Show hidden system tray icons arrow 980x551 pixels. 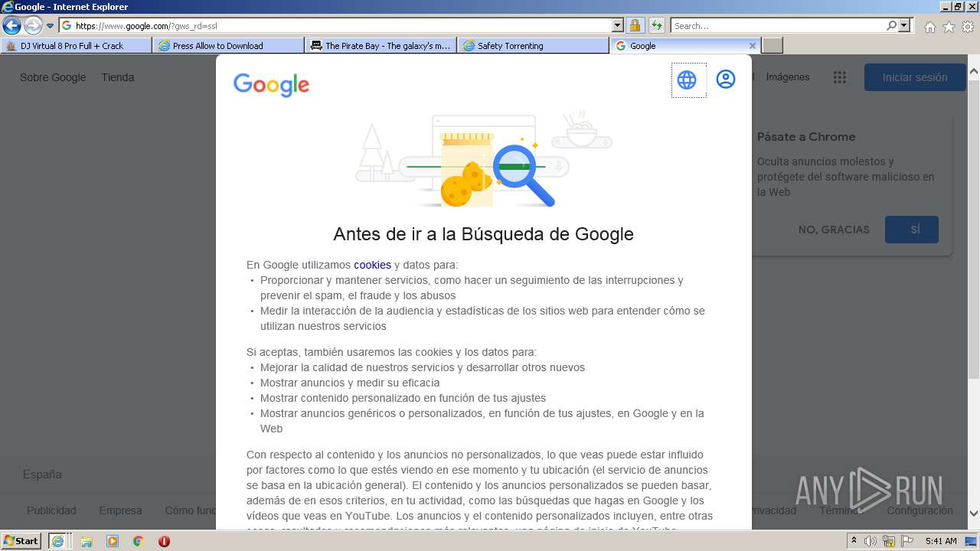coord(854,541)
